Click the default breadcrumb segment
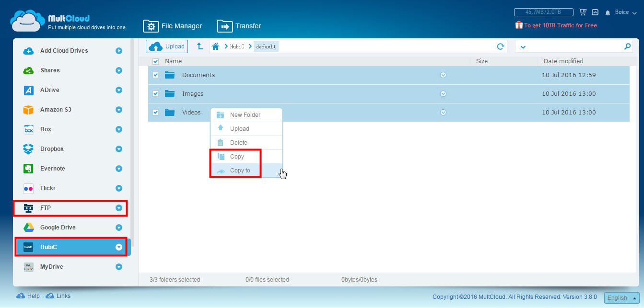This screenshot has width=644, height=308. pyautogui.click(x=266, y=46)
